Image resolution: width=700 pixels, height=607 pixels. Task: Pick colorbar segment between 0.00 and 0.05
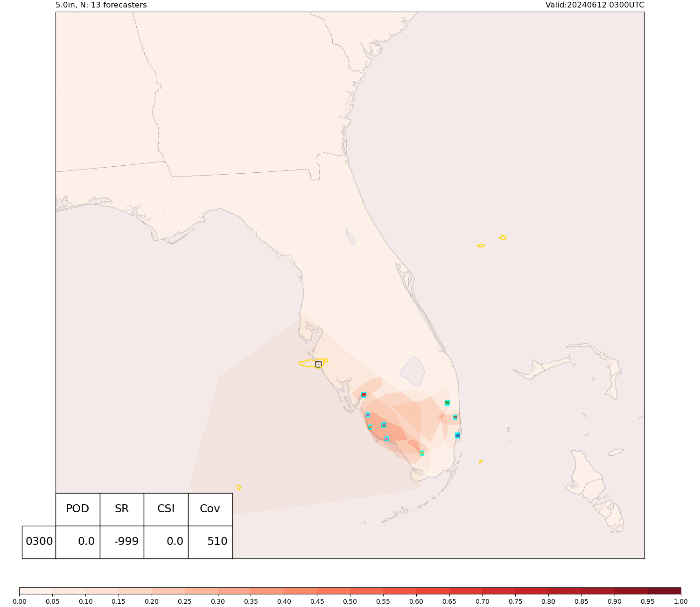pos(36,591)
